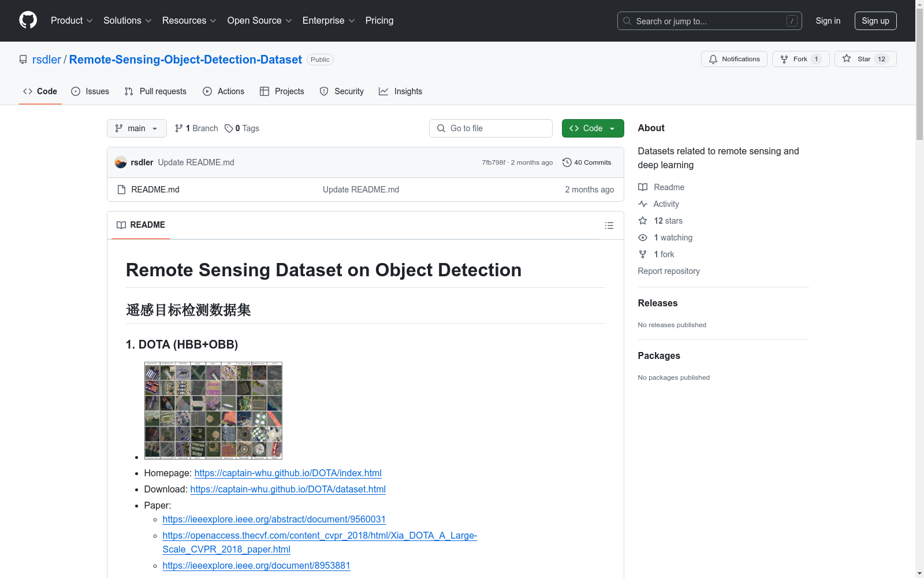Open the rsdler owner link
The width and height of the screenshot is (924, 578).
pos(47,60)
